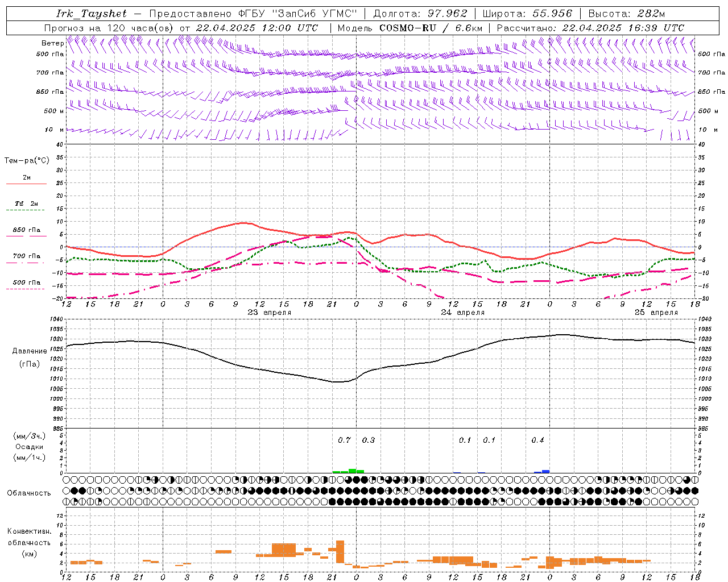Click the (мм/3ч.) precipitation unit label
The width and height of the screenshot is (728, 582).
tap(30, 436)
